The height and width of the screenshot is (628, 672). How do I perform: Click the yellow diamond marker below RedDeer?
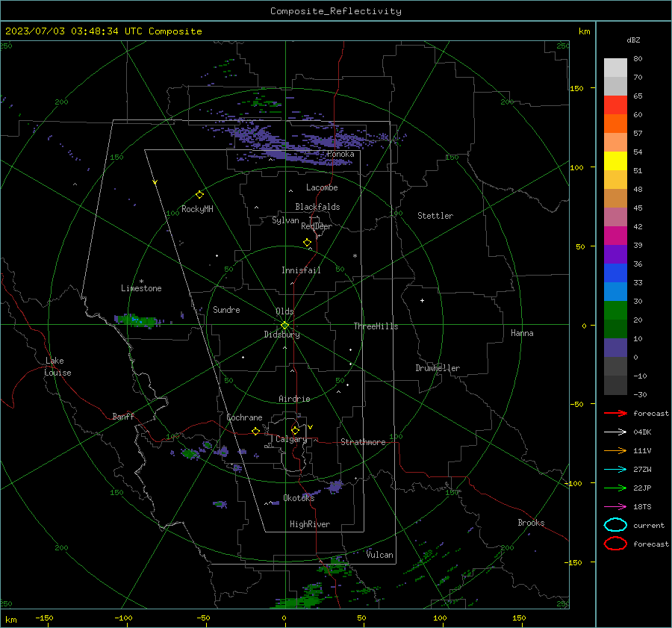pyautogui.click(x=308, y=243)
